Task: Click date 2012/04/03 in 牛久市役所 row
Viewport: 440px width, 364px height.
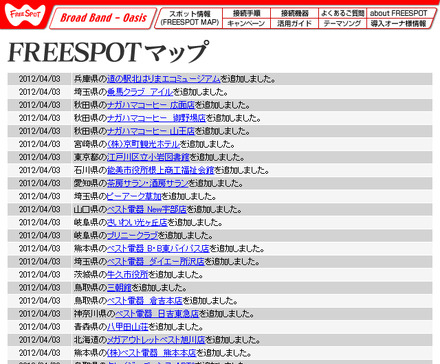Action: point(40,275)
